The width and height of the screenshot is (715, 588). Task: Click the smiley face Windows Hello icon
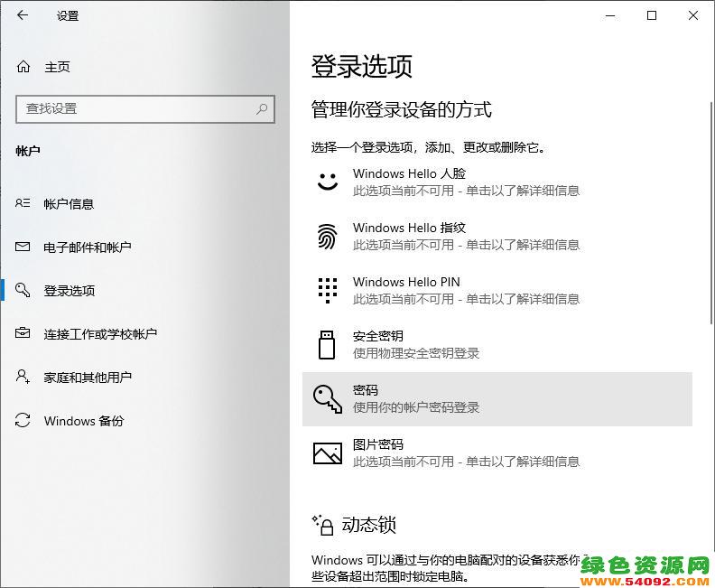328,182
